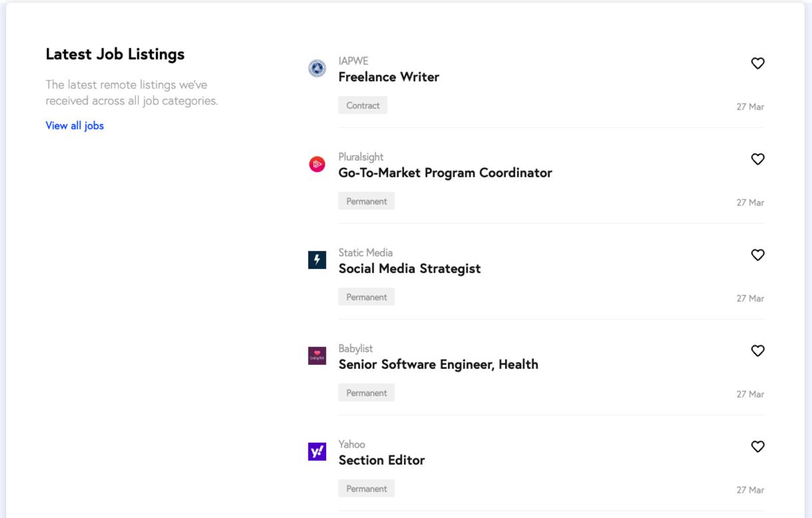Save the Section Editor job listing
This screenshot has width=812, height=518.
pos(757,447)
